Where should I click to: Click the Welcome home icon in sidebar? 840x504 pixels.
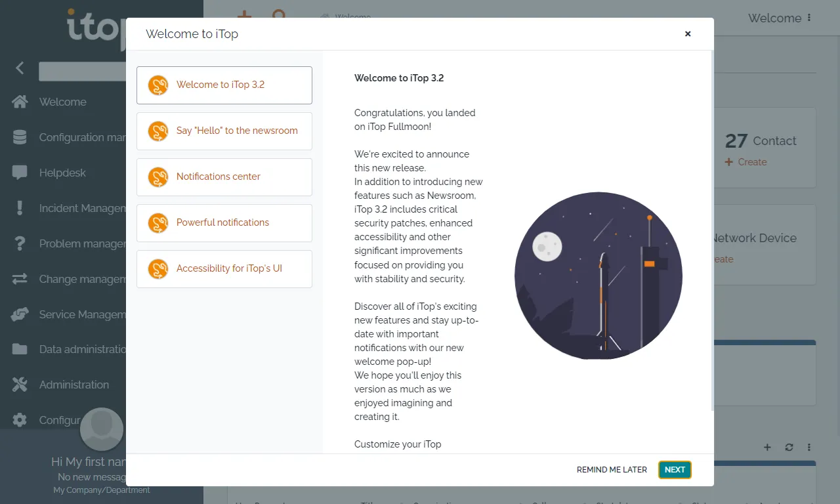point(20,102)
